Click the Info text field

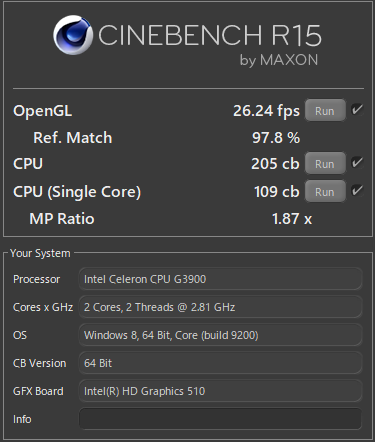coord(220,419)
